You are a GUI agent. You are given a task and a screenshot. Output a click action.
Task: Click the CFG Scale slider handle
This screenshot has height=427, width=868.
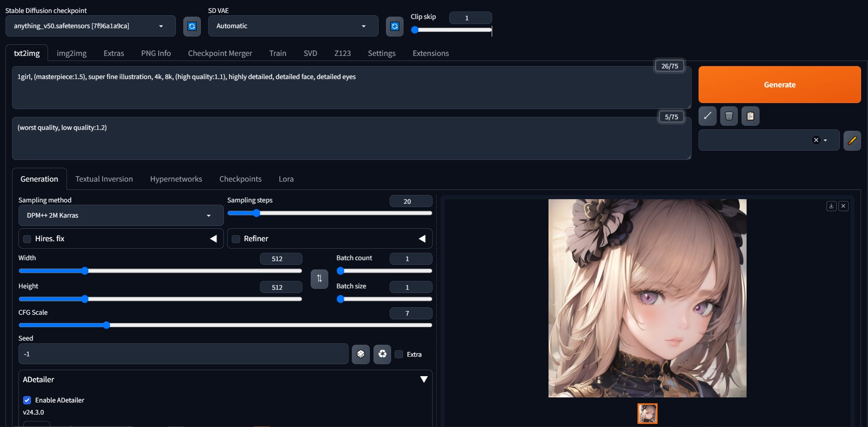click(107, 325)
